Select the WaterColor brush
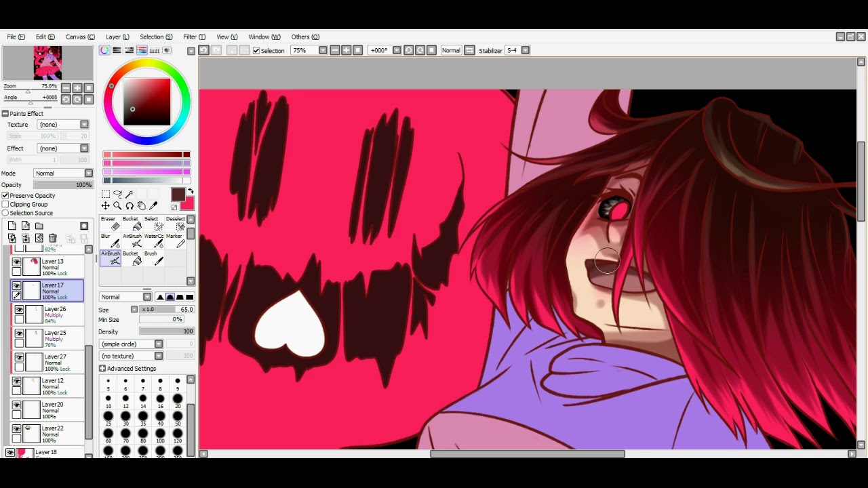The height and width of the screenshot is (488, 868). [155, 241]
